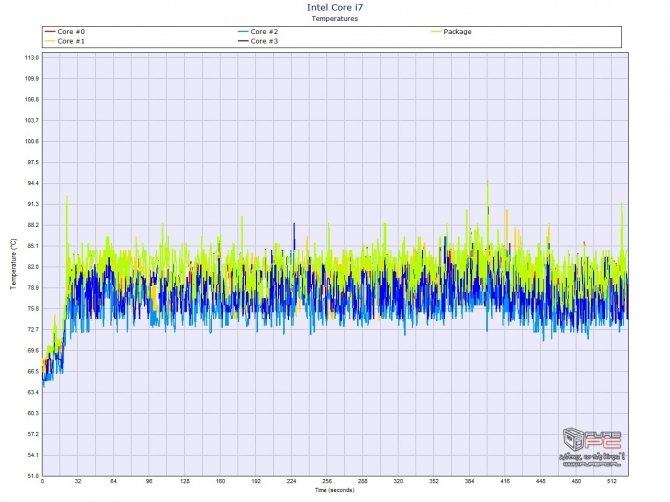Click the Core #3 legend entry
The width and height of the screenshot is (670, 502).
[258, 41]
